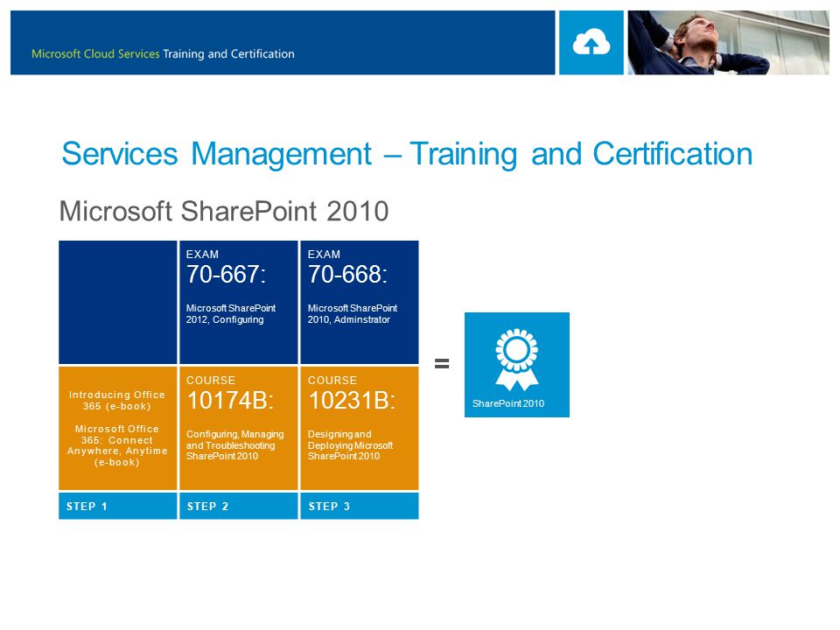The height and width of the screenshot is (630, 840).
Task: Click the STEP 2 label
Action: coord(207,507)
